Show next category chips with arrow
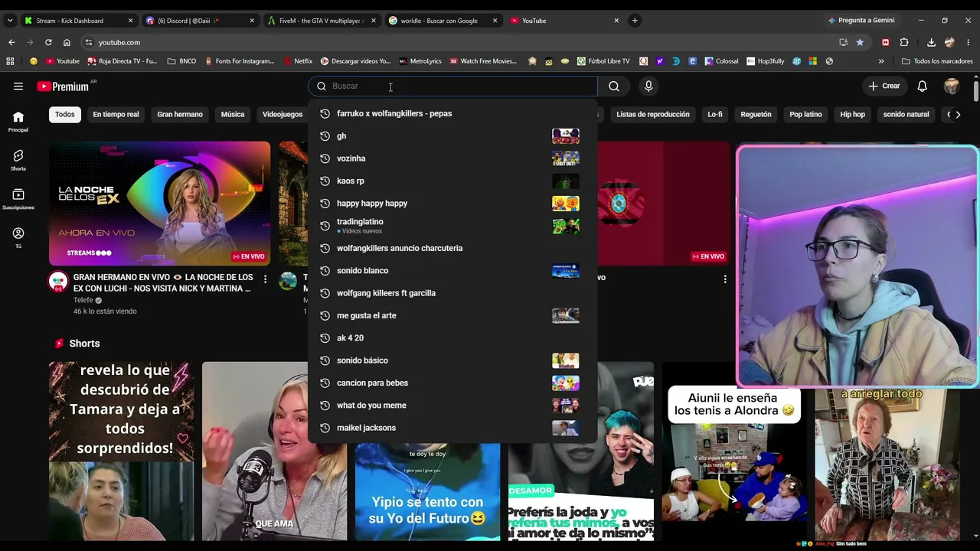 957,114
